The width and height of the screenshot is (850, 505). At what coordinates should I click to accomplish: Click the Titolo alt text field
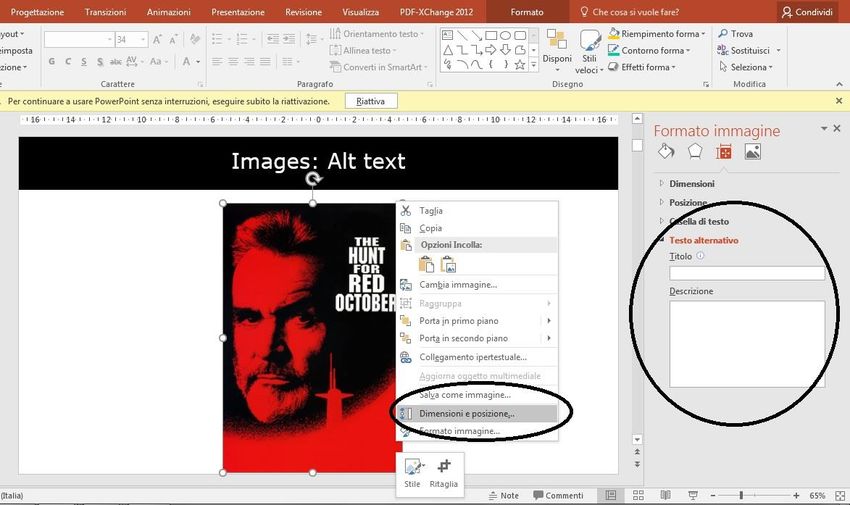pyautogui.click(x=747, y=273)
